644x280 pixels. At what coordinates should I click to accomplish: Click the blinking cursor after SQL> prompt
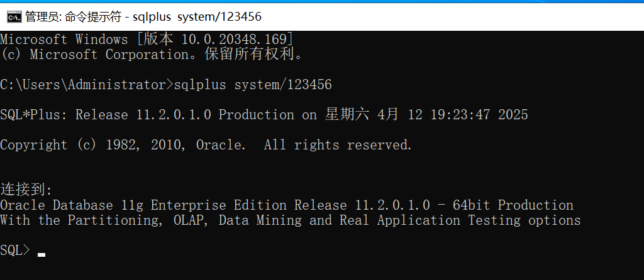click(42, 255)
